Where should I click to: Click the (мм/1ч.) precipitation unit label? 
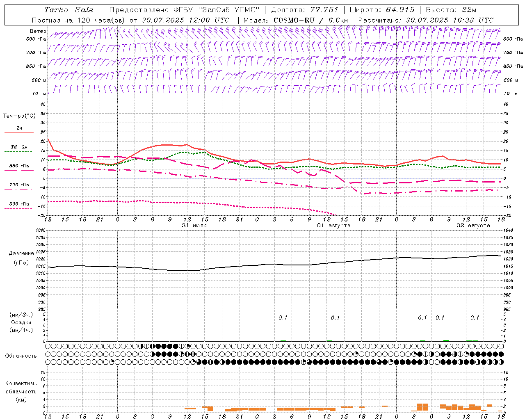21,330
